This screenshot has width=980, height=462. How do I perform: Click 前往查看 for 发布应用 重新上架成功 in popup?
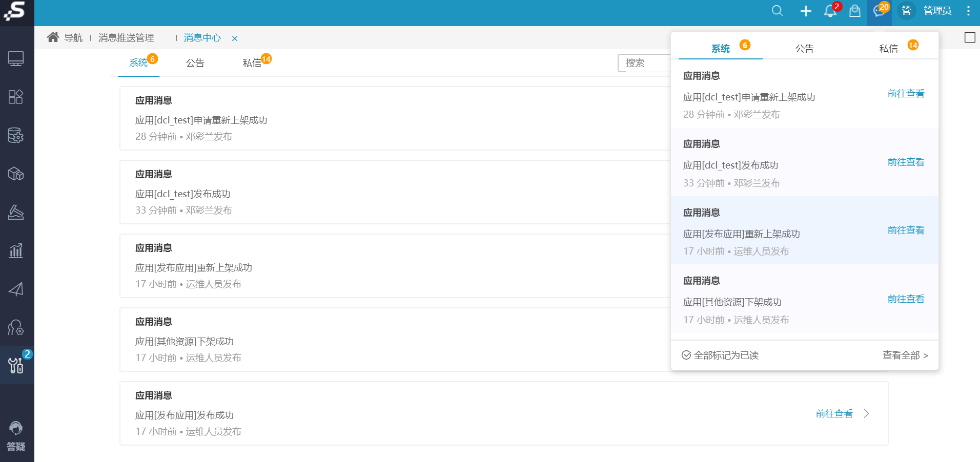(906, 230)
